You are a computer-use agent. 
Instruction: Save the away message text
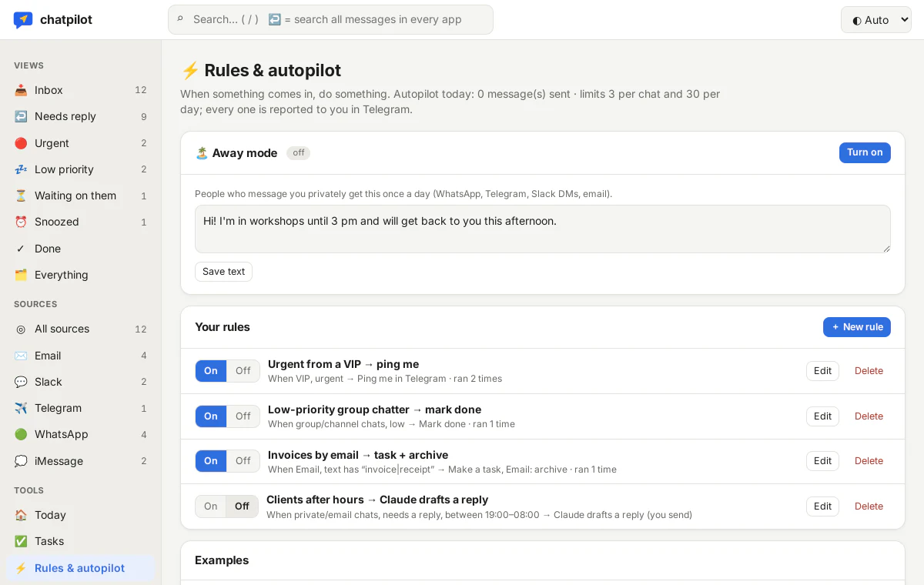(223, 272)
